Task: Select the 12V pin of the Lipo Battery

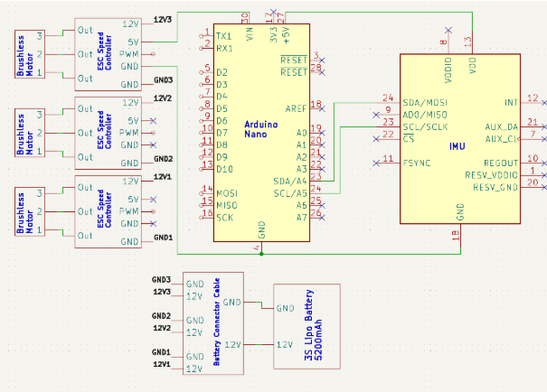Action: (x=285, y=345)
